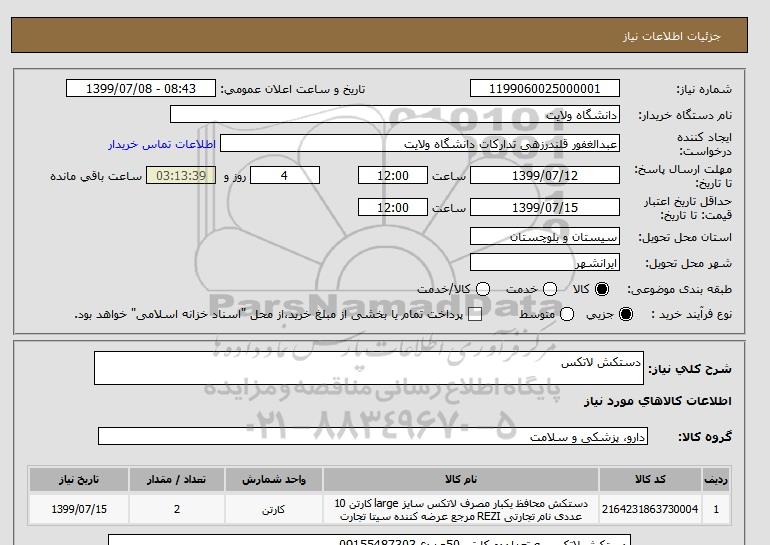Toggle the اسناد خزانه اسلامی payment checkbox
The image size is (770, 545).
(x=475, y=315)
